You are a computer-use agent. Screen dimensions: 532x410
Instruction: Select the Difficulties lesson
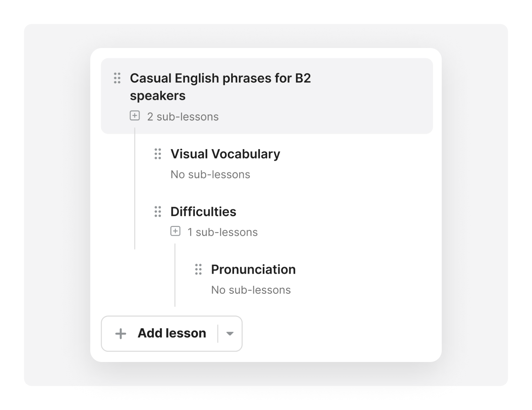coord(203,212)
